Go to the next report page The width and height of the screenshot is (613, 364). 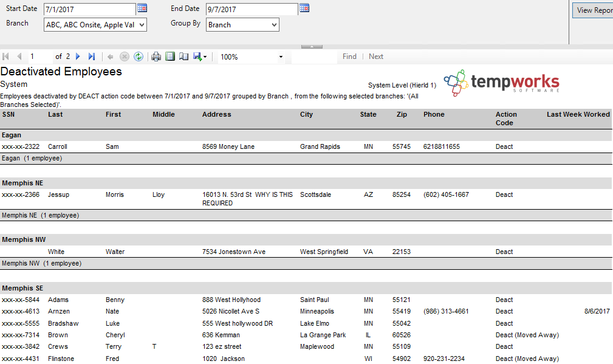pyautogui.click(x=78, y=57)
